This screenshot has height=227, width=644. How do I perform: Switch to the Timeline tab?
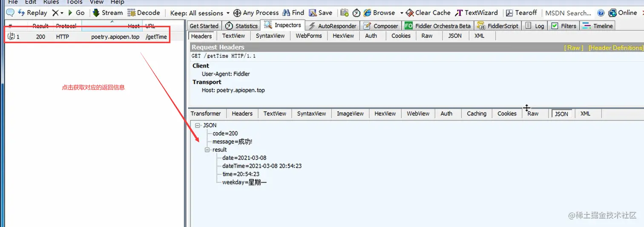(598, 26)
